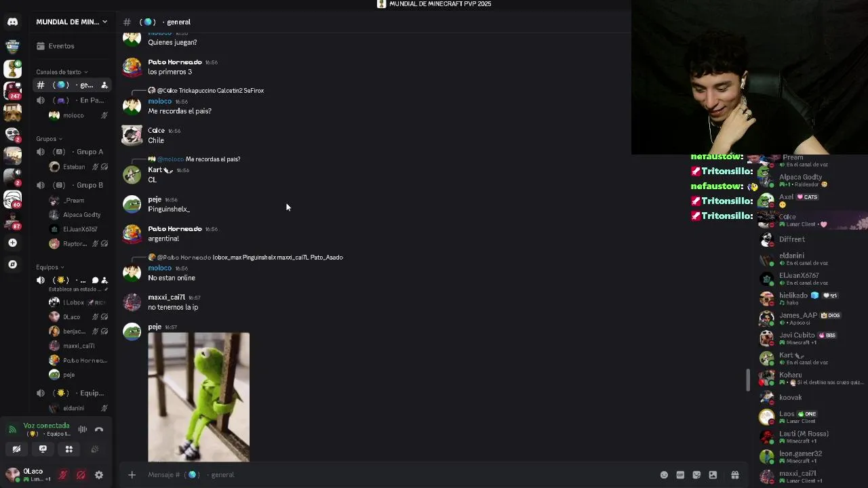868x488 pixels.
Task: Send a gift via gift icon
Action: pyautogui.click(x=734, y=474)
